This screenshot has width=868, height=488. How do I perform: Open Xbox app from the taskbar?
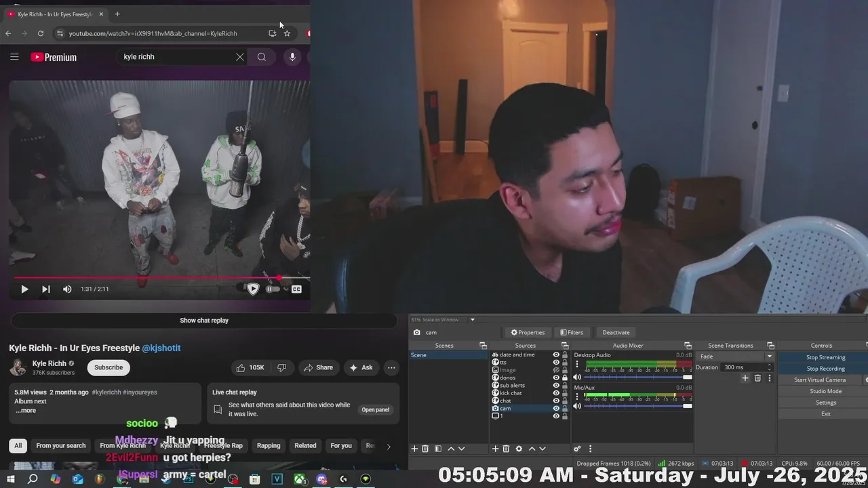coord(299,479)
